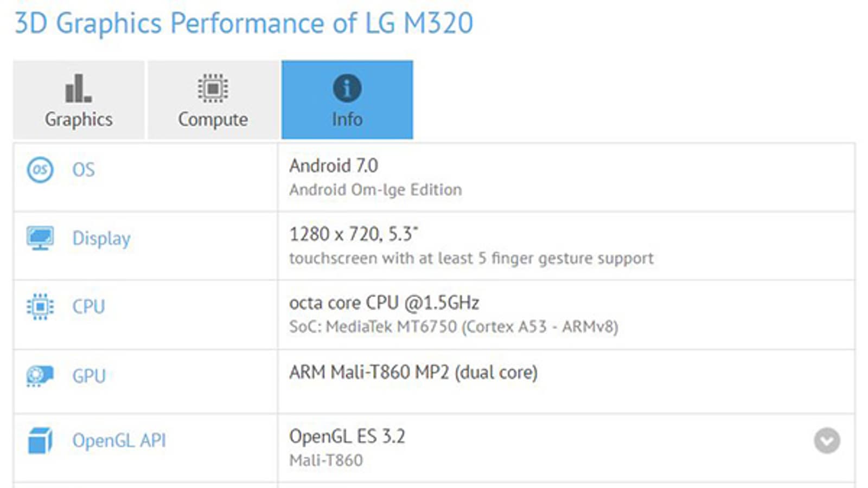Click the ARM Mali-T860 MP2 text

point(413,373)
